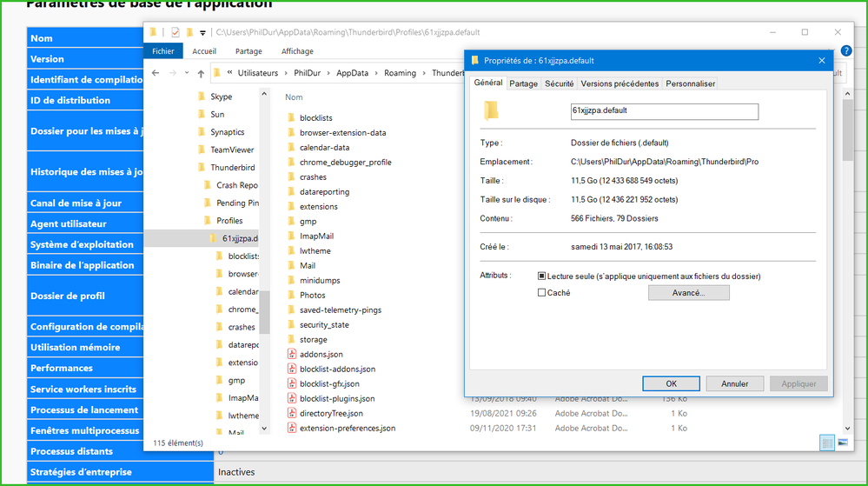The image size is (868, 486).
Task: Switch to large icons view in status bar
Action: 843,443
